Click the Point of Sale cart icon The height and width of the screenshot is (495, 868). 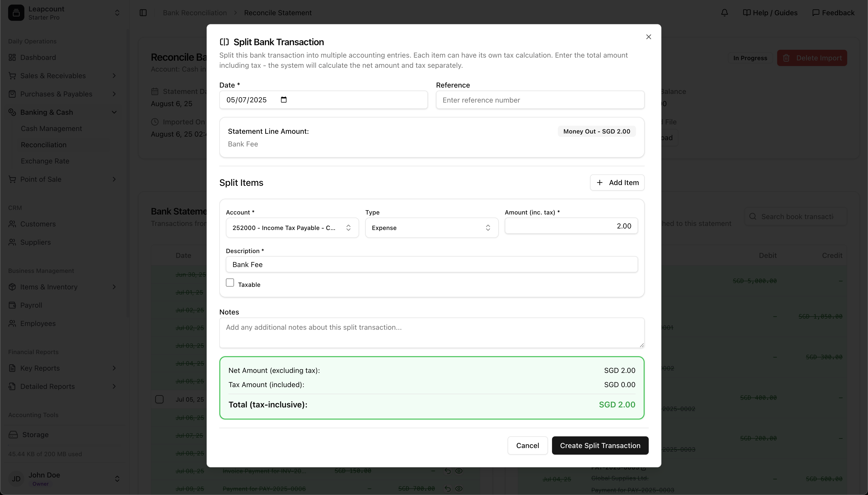coord(12,179)
